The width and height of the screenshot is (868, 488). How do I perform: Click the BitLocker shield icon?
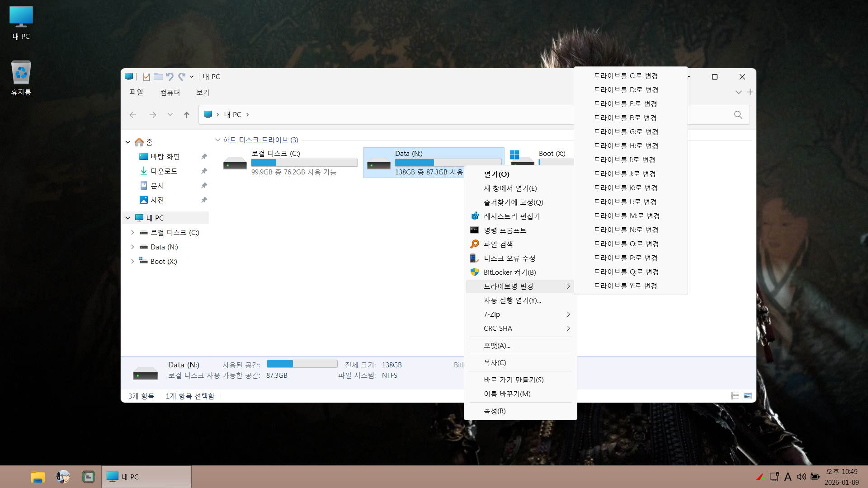pos(475,272)
